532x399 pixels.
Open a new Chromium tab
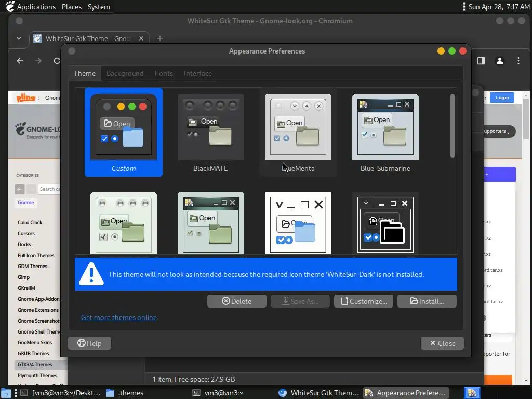(160, 38)
